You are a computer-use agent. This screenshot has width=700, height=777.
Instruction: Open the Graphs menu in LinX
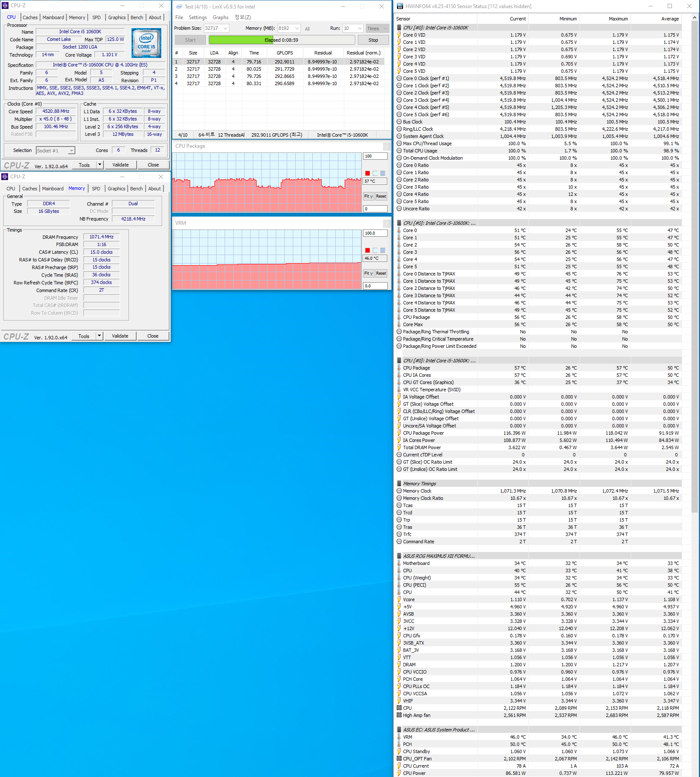pos(220,17)
